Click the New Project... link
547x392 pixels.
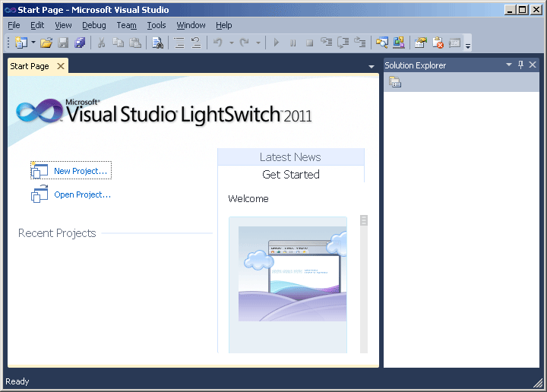(81, 171)
